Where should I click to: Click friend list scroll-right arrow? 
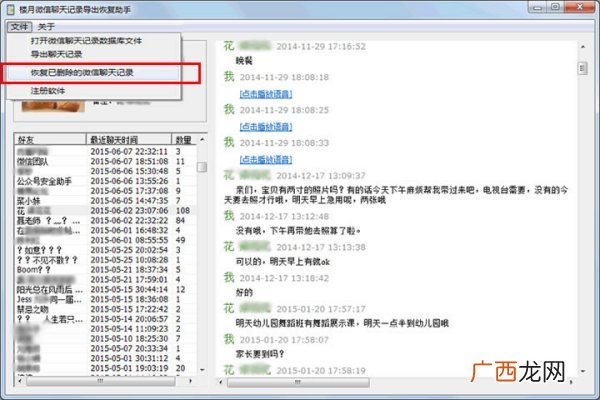pyautogui.click(x=190, y=381)
